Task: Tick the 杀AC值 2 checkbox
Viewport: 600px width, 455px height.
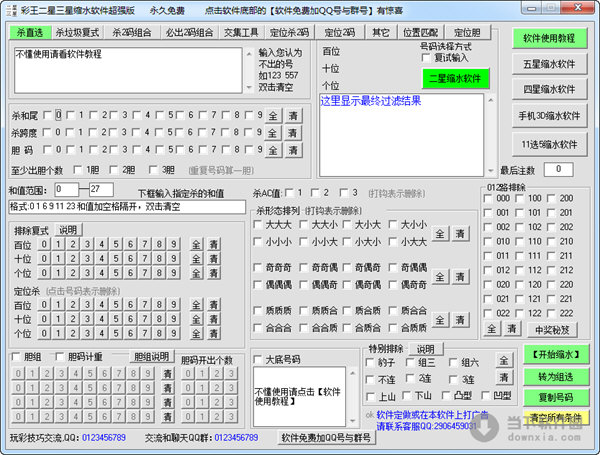Action: click(x=315, y=192)
